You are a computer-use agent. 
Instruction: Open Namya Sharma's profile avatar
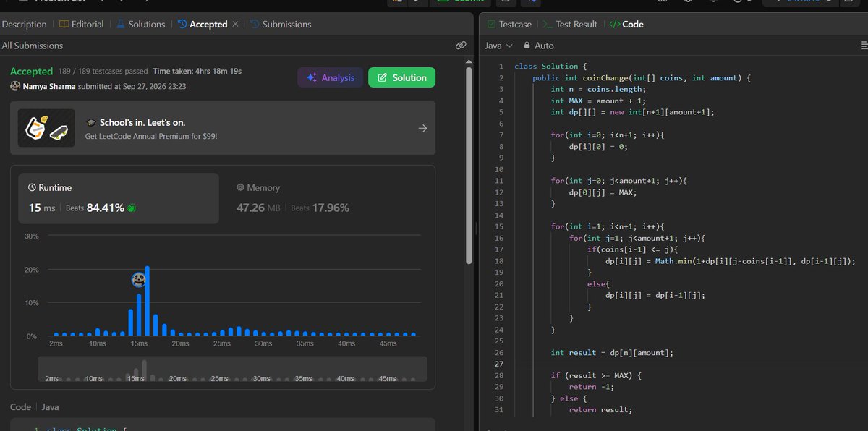[x=15, y=86]
